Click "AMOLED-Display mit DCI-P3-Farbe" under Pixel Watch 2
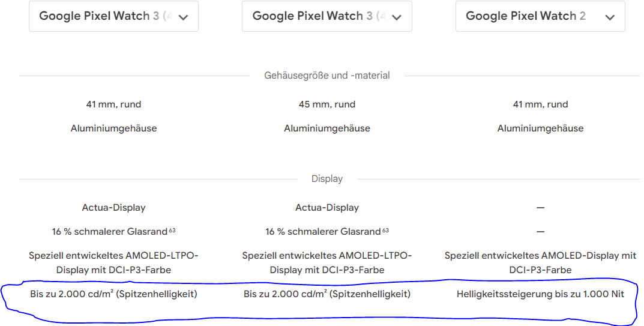This screenshot has height=326, width=644. 540,263
